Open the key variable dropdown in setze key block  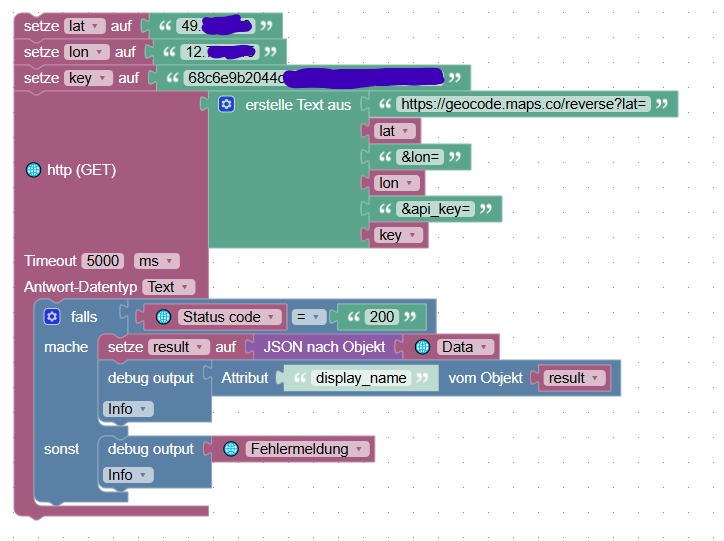pyautogui.click(x=88, y=78)
